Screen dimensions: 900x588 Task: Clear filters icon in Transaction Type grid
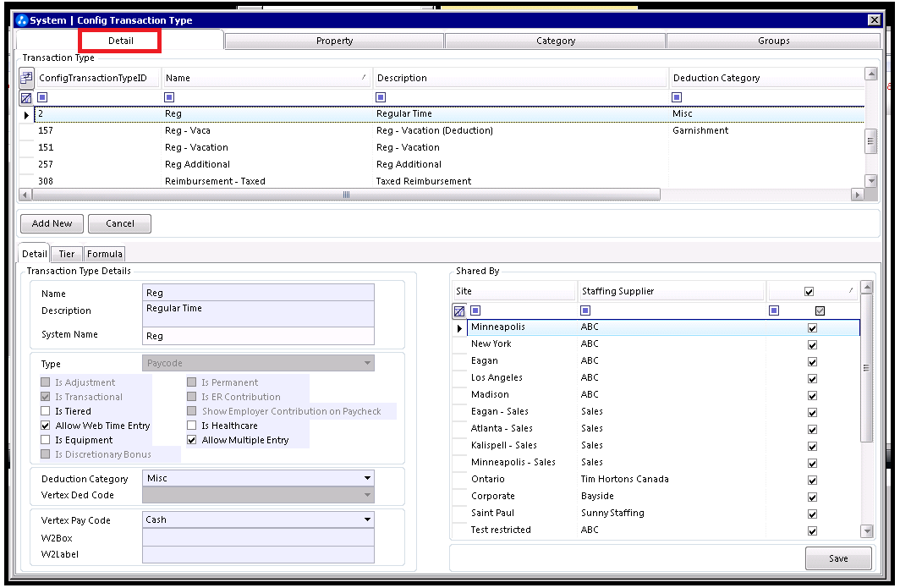pos(26,98)
